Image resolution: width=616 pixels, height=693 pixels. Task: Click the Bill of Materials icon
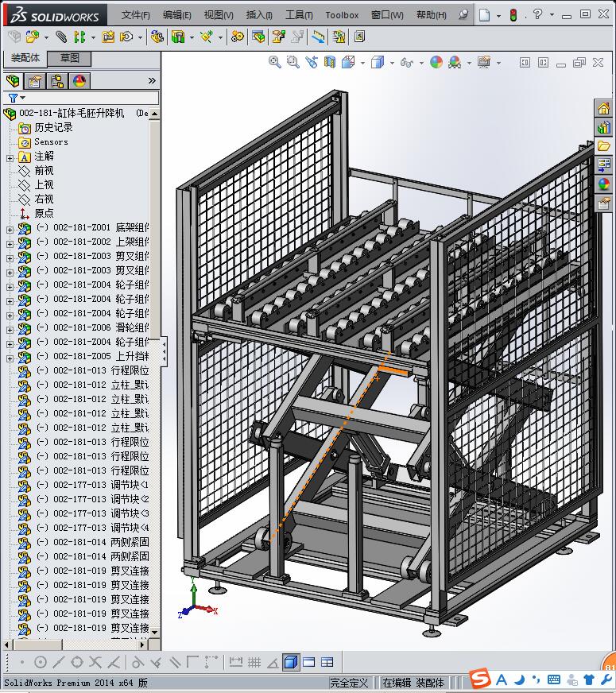pyautogui.click(x=258, y=37)
